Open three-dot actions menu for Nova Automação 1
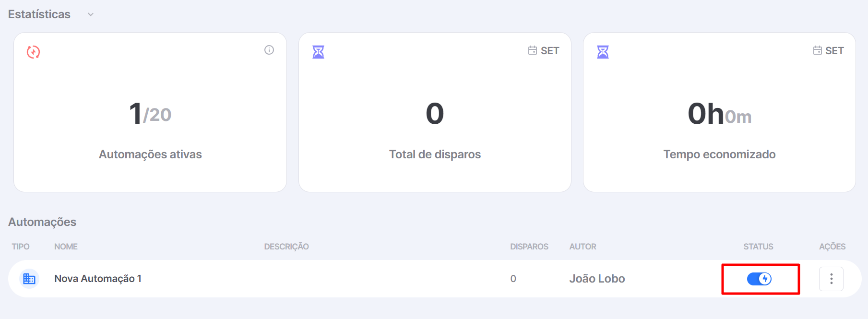This screenshot has height=319, width=868. click(831, 279)
